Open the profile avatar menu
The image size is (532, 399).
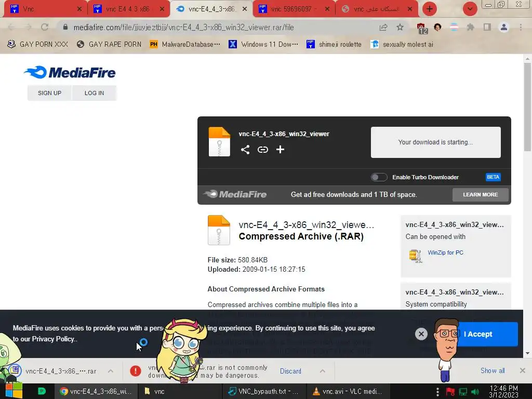point(504,27)
